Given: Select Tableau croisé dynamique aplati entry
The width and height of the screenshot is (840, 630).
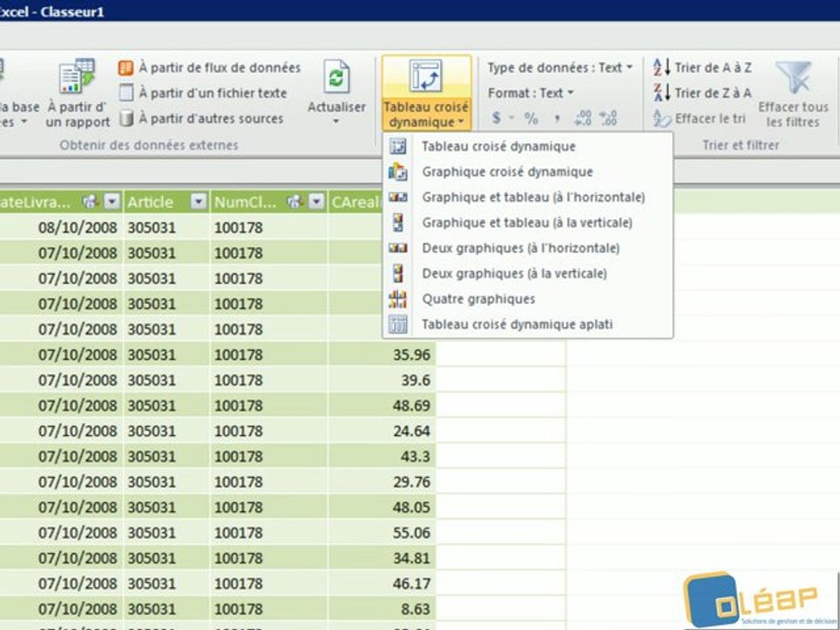Looking at the screenshot, I should (528, 324).
